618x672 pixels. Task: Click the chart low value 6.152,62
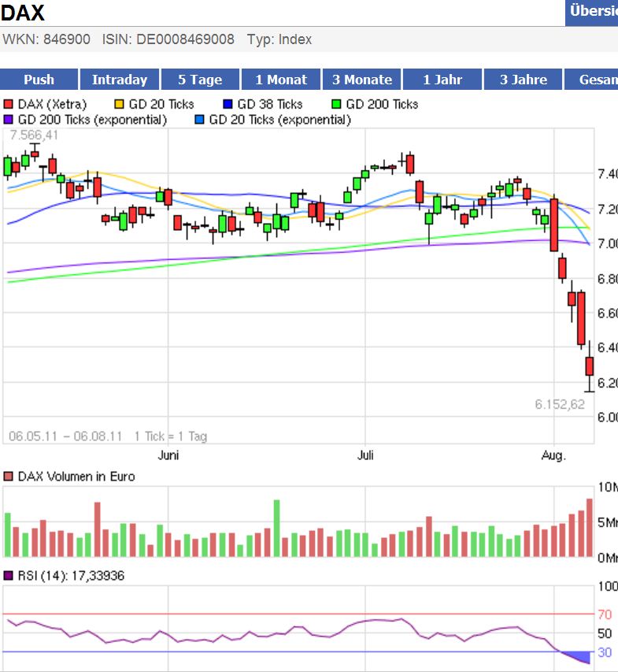560,405
